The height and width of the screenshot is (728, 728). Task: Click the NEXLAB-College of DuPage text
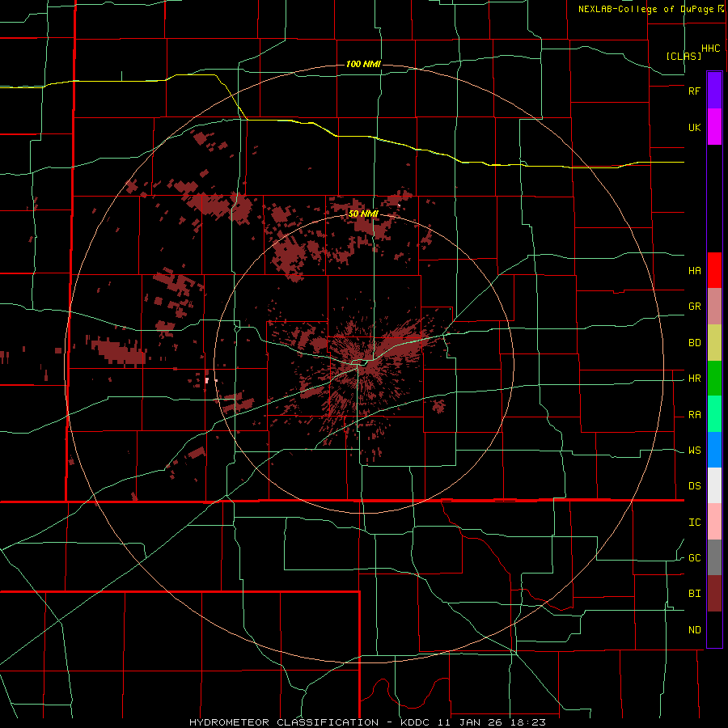647,9
